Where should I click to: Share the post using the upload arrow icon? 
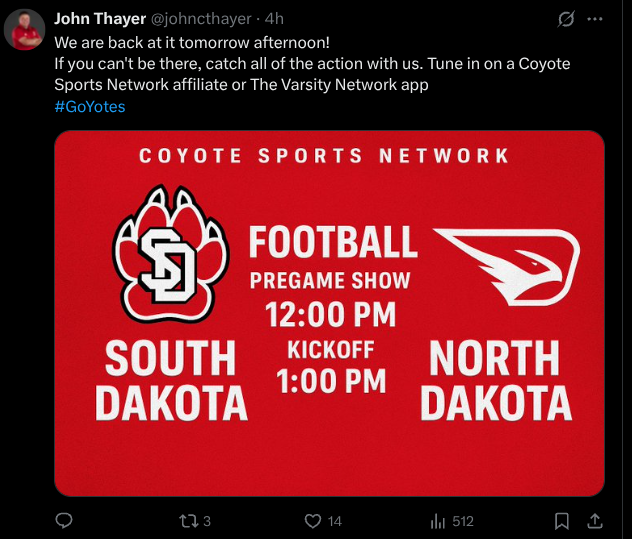593,521
